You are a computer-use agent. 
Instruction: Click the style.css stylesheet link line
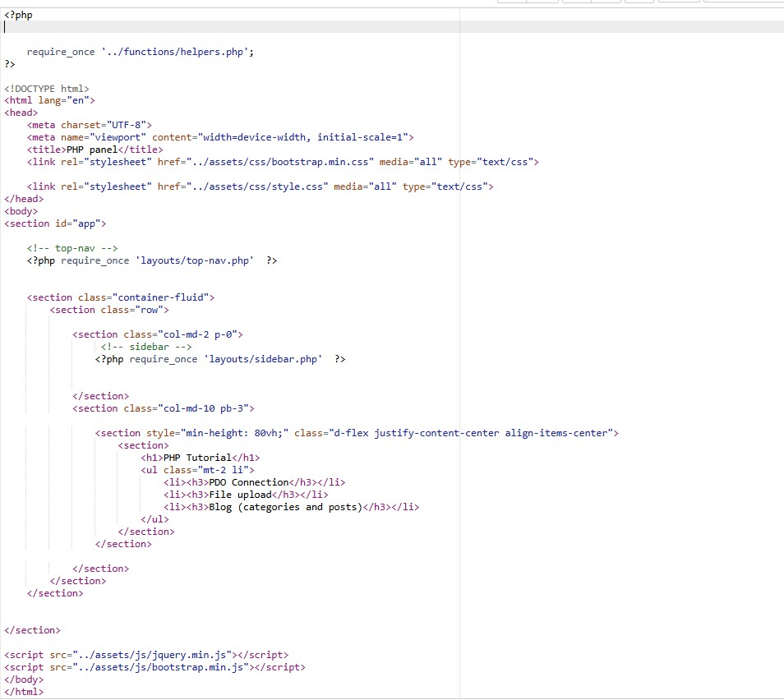pyautogui.click(x=260, y=187)
